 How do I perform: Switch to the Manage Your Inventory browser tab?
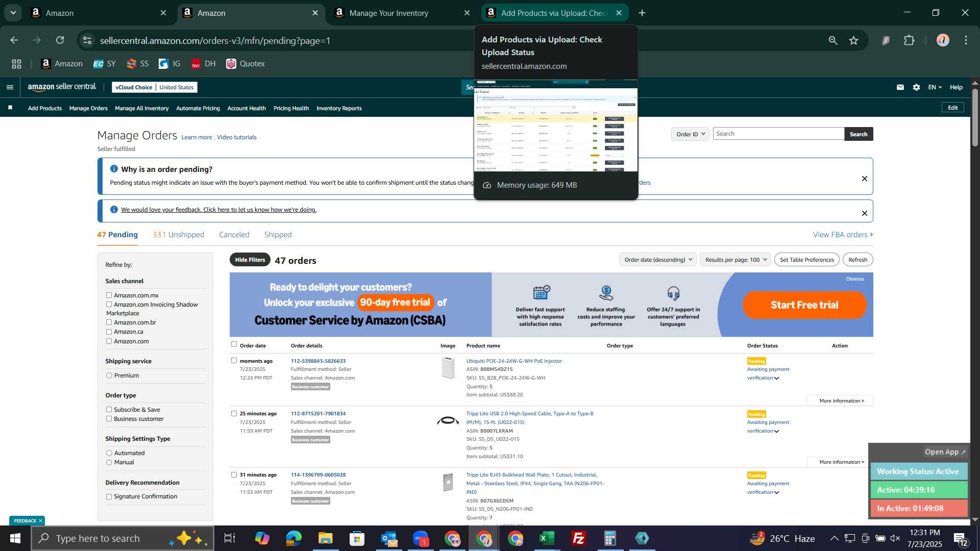tap(401, 13)
